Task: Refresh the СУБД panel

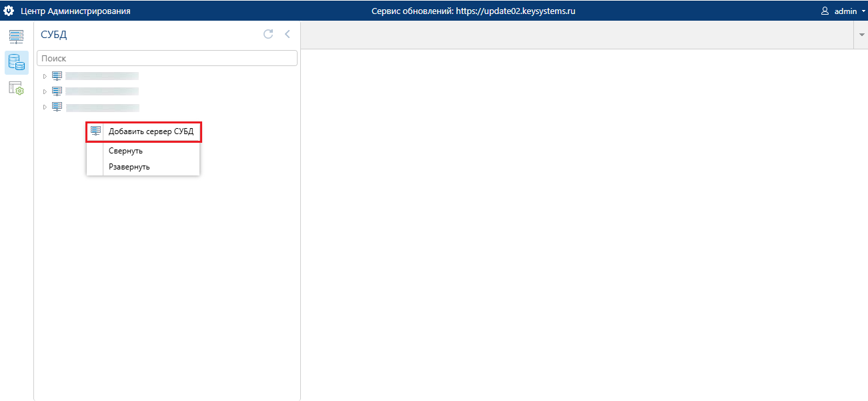Action: 268,34
